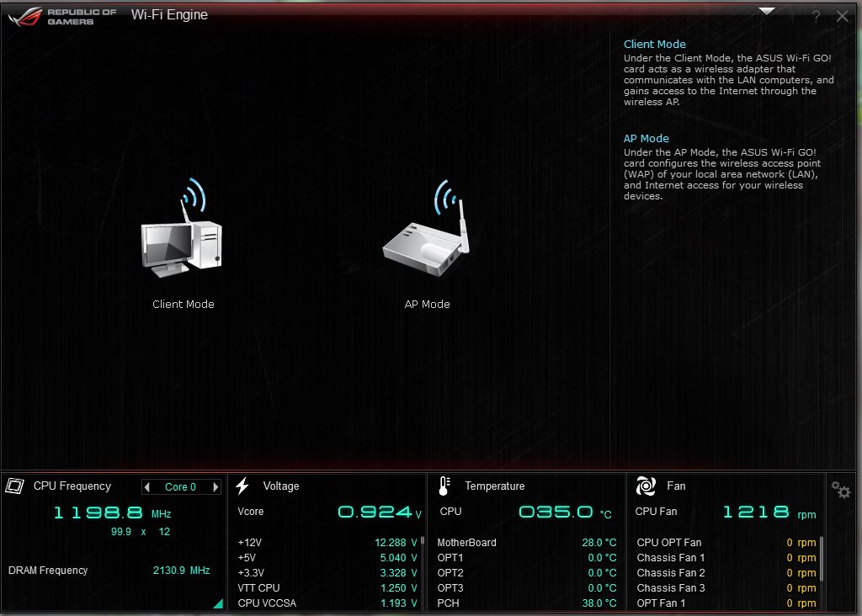This screenshot has height=616, width=862.
Task: Click the 99.9 x 12 multiplier text
Action: tap(141, 532)
